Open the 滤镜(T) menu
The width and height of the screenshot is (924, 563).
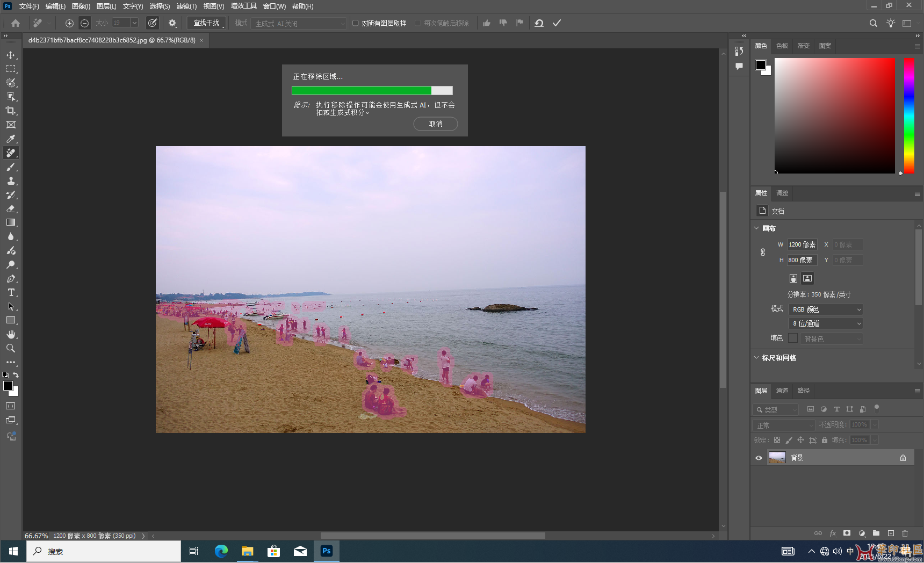[186, 6]
